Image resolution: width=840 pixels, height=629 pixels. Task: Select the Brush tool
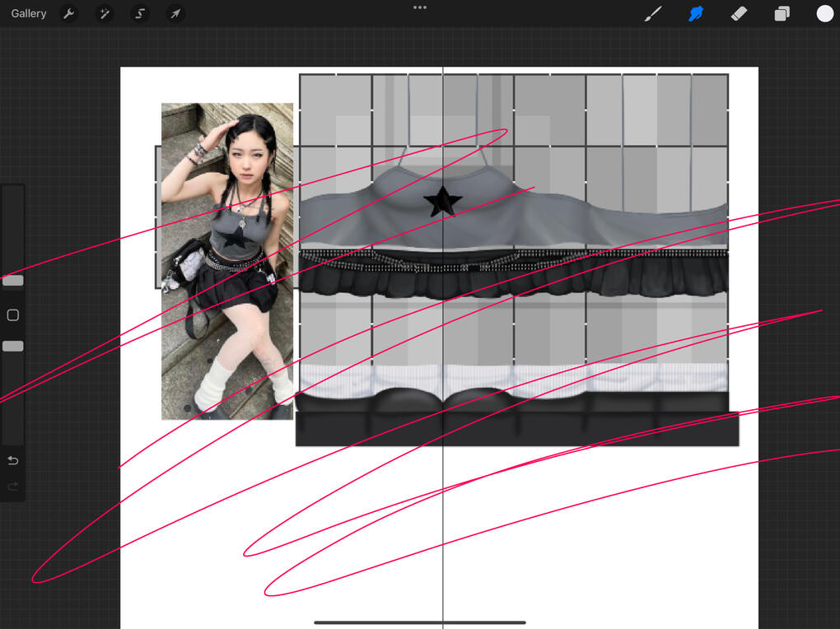pos(653,14)
